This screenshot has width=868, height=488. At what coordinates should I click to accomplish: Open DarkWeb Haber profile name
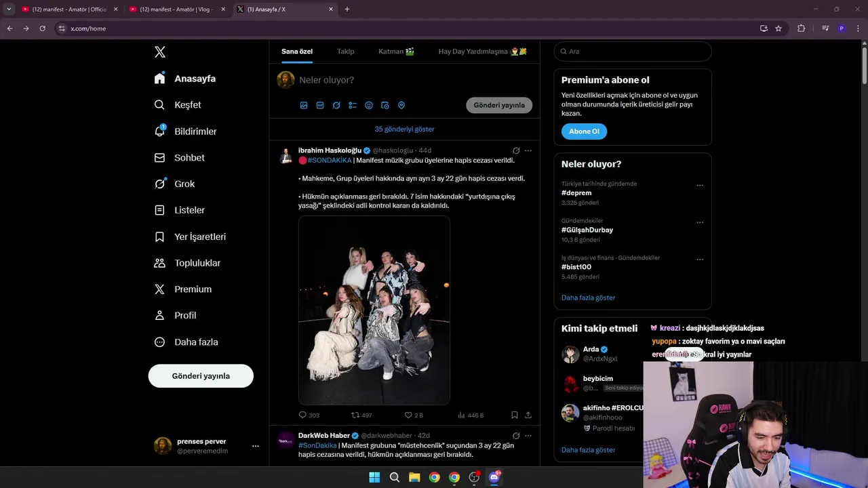324,436
